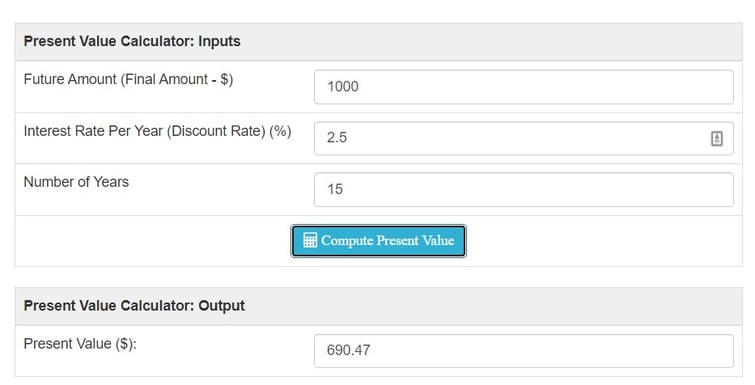755x385 pixels.
Task: Focus the Number of Years input box
Action: pyautogui.click(x=524, y=190)
